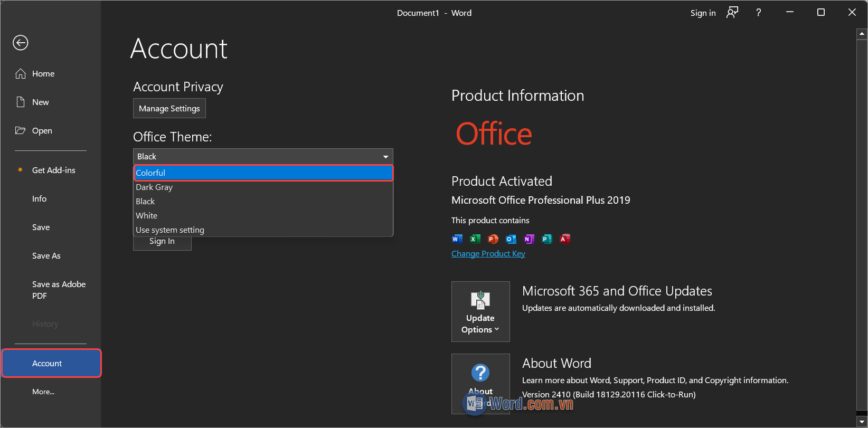
Task: Click Microsoft Office Professional Plus 2019 text
Action: point(541,200)
